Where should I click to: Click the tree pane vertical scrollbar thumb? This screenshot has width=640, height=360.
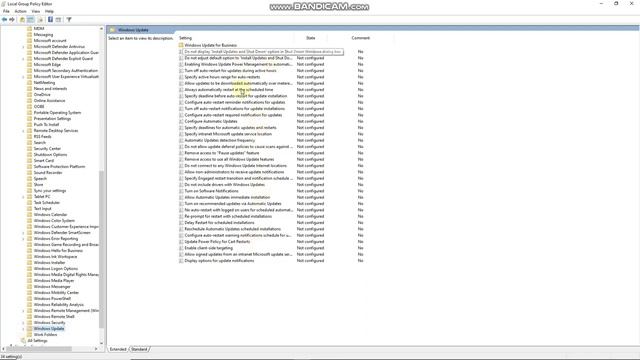click(102, 249)
